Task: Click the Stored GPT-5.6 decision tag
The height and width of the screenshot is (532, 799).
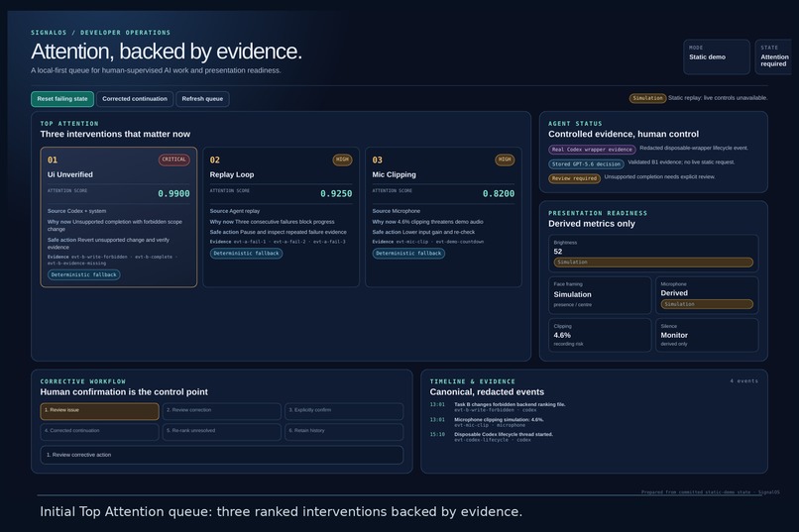Action: click(x=587, y=164)
